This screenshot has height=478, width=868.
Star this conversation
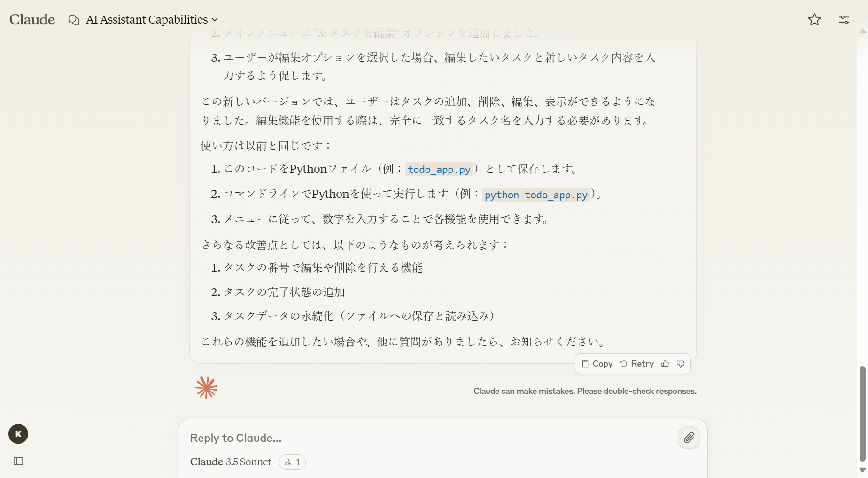(x=814, y=19)
